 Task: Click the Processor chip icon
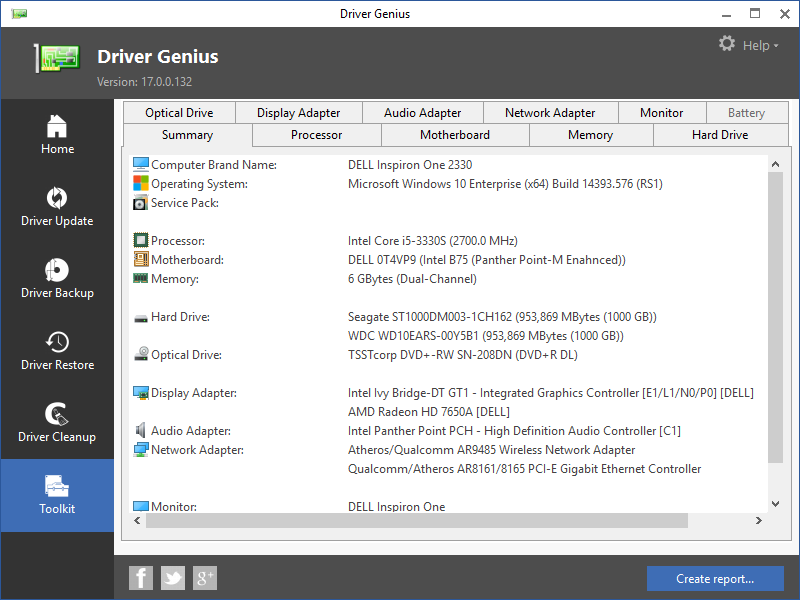click(x=140, y=240)
